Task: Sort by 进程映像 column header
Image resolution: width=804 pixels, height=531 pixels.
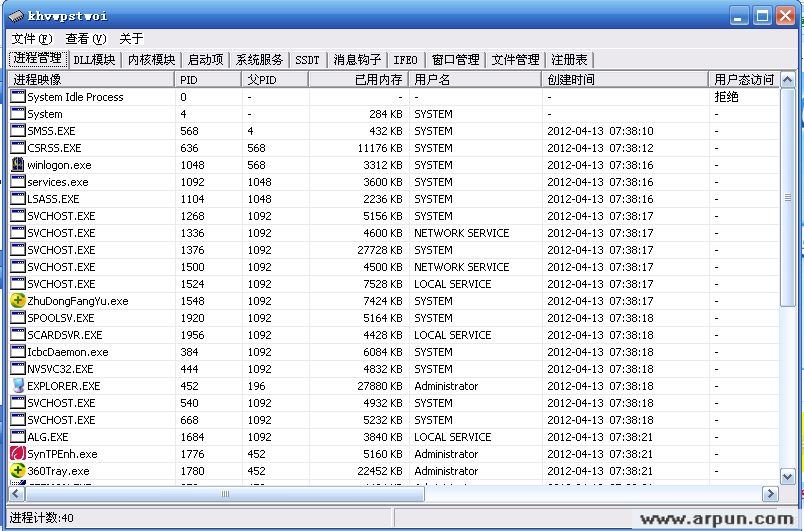Action: 91,79
